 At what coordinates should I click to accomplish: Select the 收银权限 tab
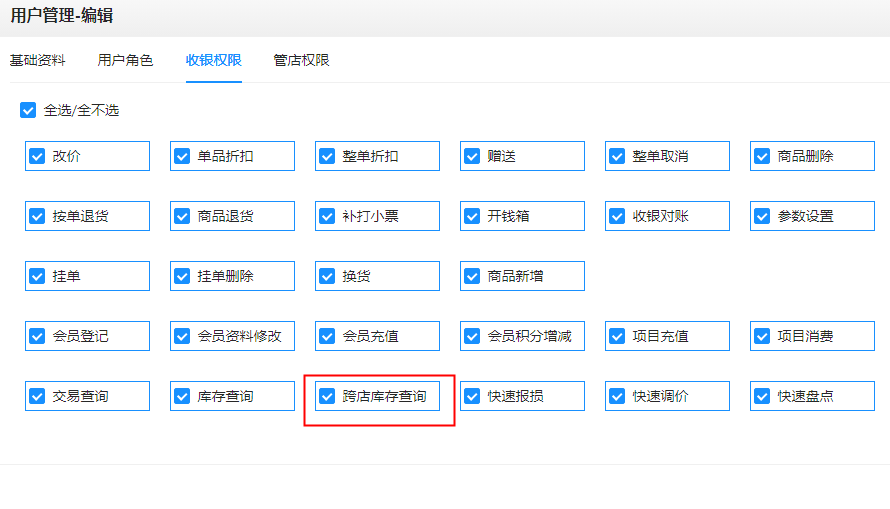tap(213, 60)
